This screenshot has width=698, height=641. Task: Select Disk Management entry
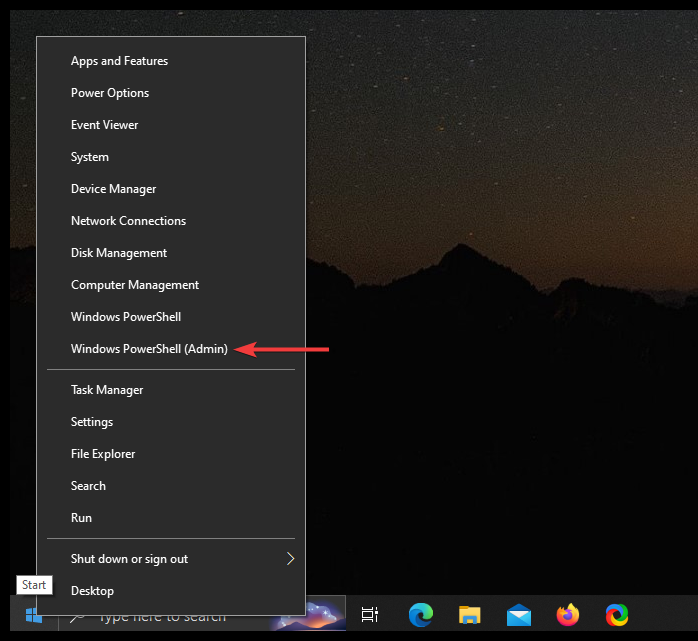coord(171,253)
